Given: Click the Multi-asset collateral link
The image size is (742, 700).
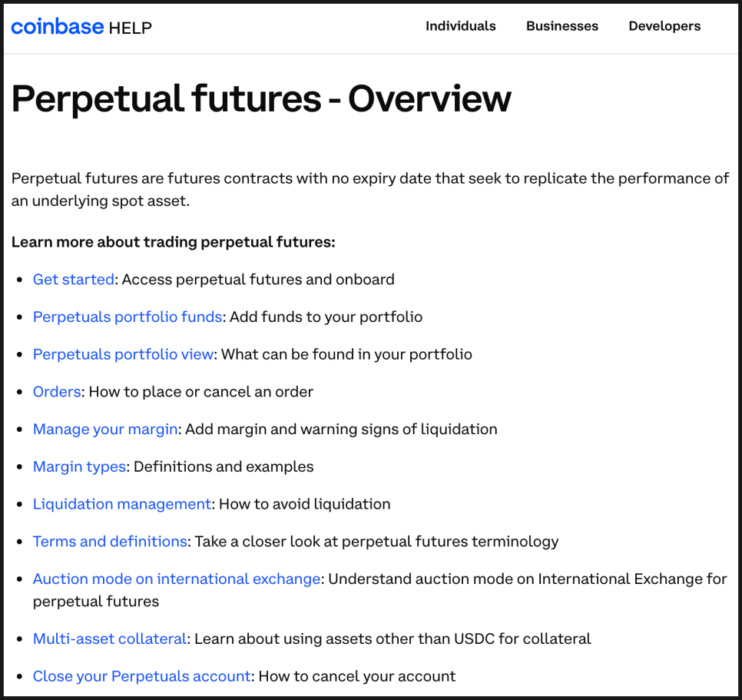Looking at the screenshot, I should tap(110, 639).
